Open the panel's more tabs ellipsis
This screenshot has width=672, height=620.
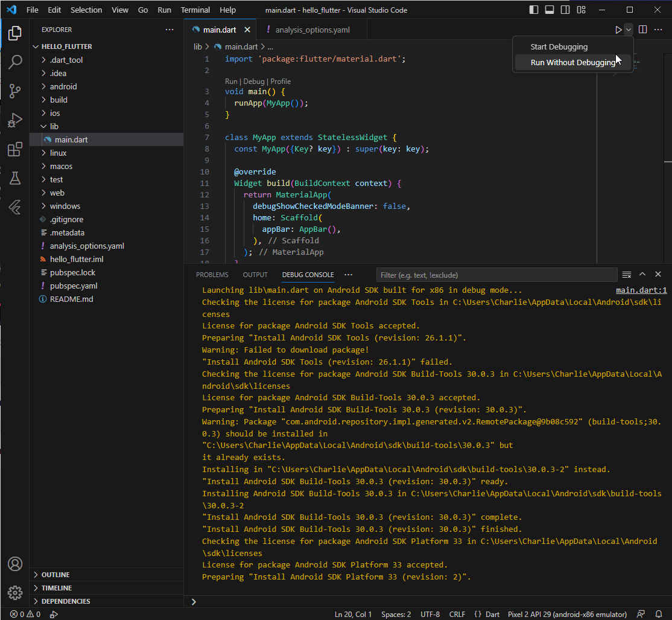tap(349, 275)
